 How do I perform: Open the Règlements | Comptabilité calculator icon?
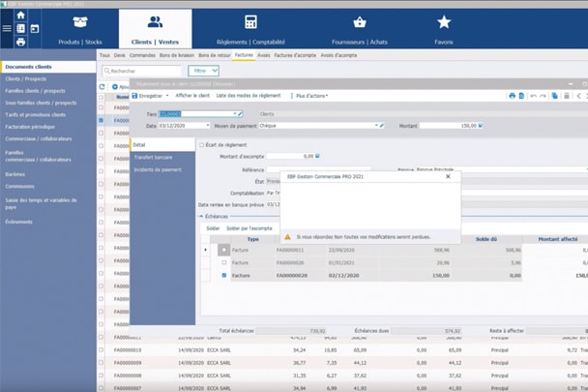pos(250,23)
